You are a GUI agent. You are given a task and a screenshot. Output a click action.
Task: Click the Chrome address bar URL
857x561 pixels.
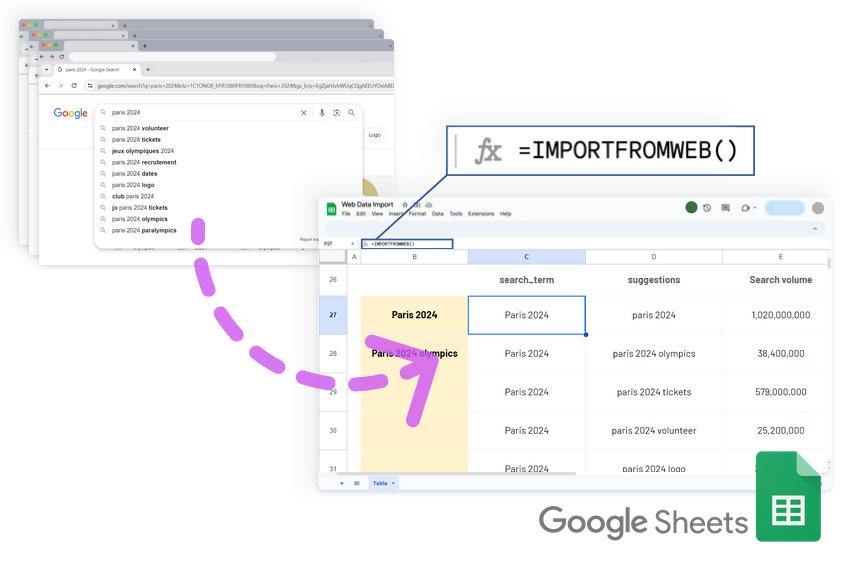(x=245, y=86)
